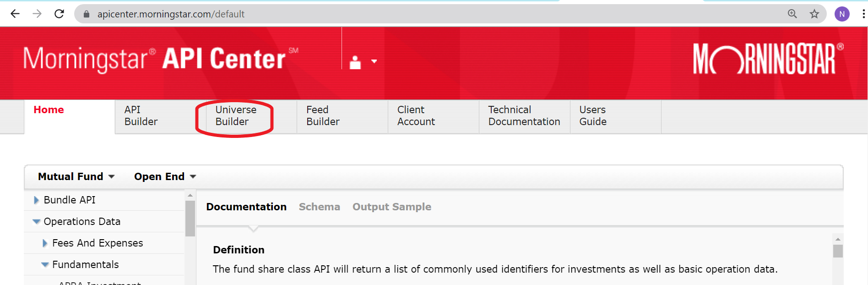Click the padlock site info icon
This screenshot has width=868, height=285.
click(86, 14)
